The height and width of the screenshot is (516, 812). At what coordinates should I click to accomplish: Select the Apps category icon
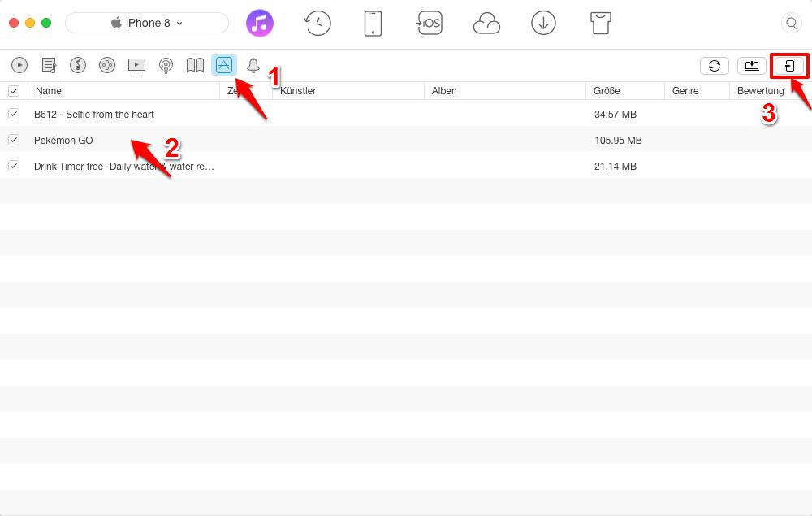coord(224,65)
